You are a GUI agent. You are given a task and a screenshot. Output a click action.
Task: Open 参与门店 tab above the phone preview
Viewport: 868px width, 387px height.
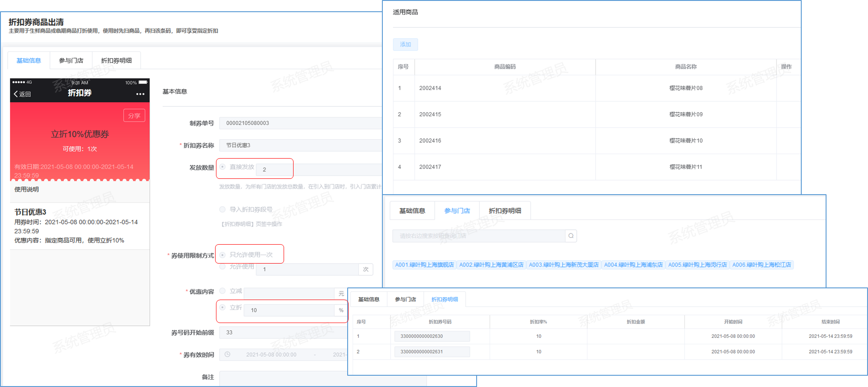71,60
